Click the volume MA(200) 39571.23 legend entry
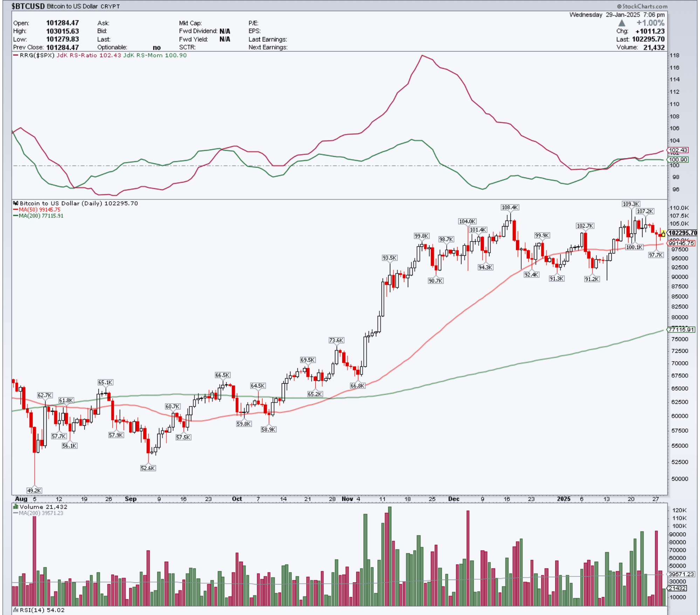The image size is (700, 615). coord(38,513)
